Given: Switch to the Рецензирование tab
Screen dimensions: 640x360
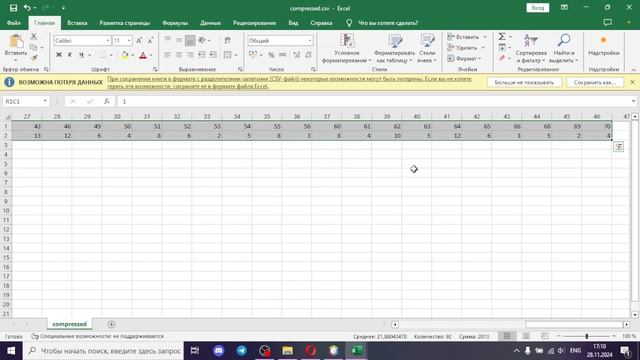Looking at the screenshot, I should point(254,23).
